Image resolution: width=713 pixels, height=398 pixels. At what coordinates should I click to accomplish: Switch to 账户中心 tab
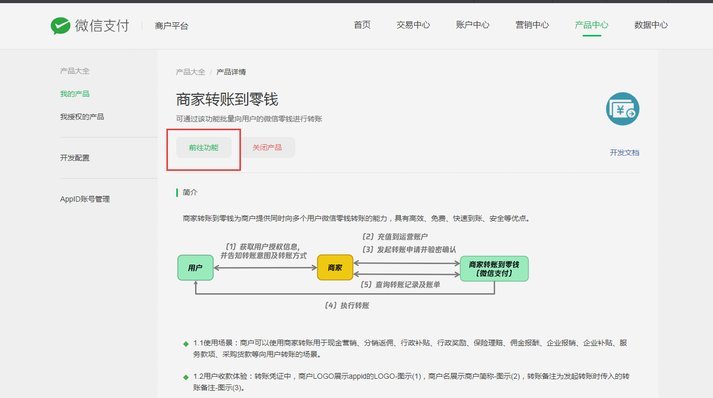tap(472, 25)
